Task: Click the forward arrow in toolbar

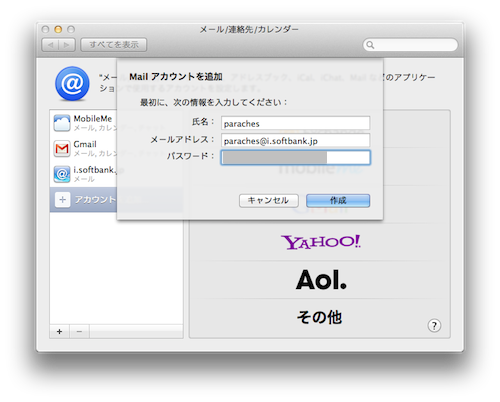Action: [67, 45]
